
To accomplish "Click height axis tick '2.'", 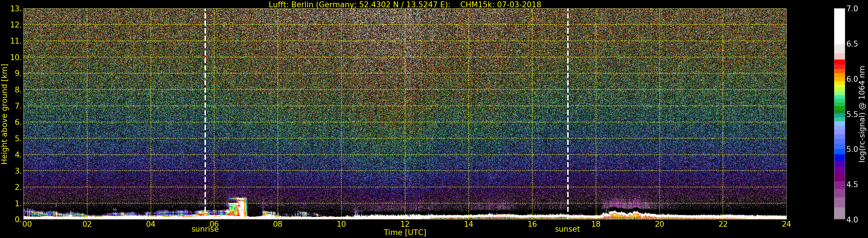I will 18,187.
